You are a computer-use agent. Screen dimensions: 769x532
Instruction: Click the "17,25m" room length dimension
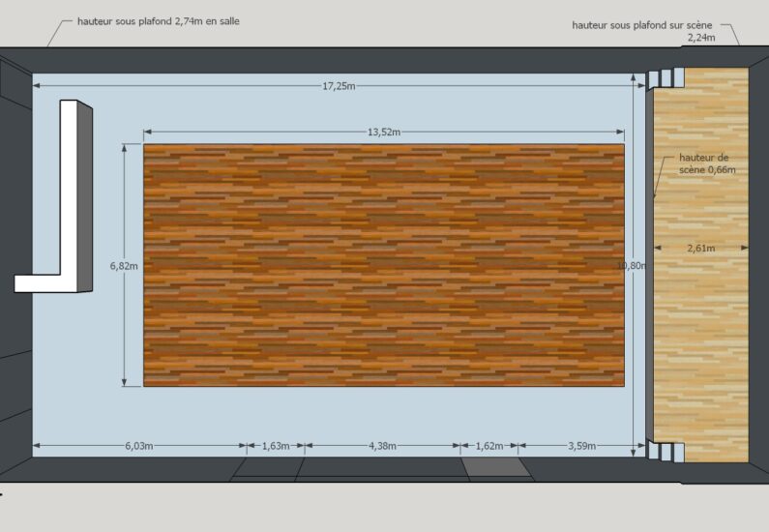[339, 86]
